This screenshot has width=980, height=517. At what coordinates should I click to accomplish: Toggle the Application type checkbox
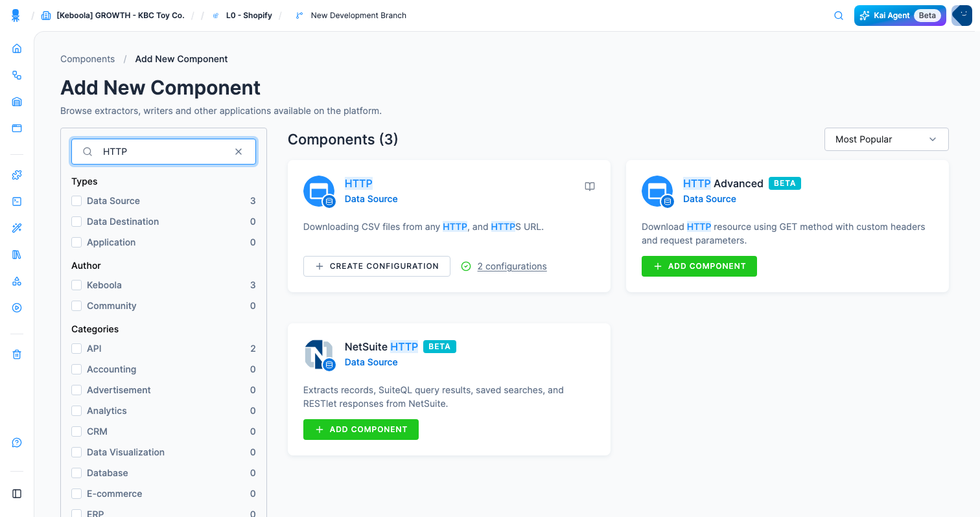(76, 242)
